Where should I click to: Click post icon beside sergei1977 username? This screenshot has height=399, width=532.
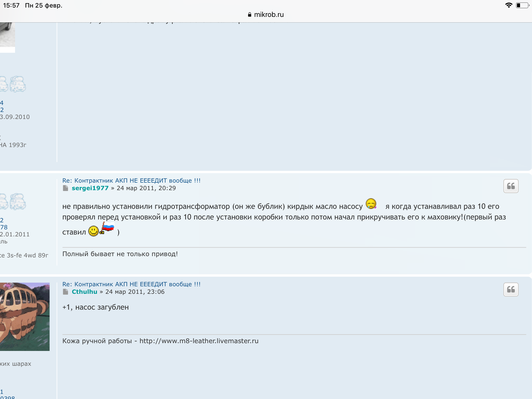pos(65,188)
